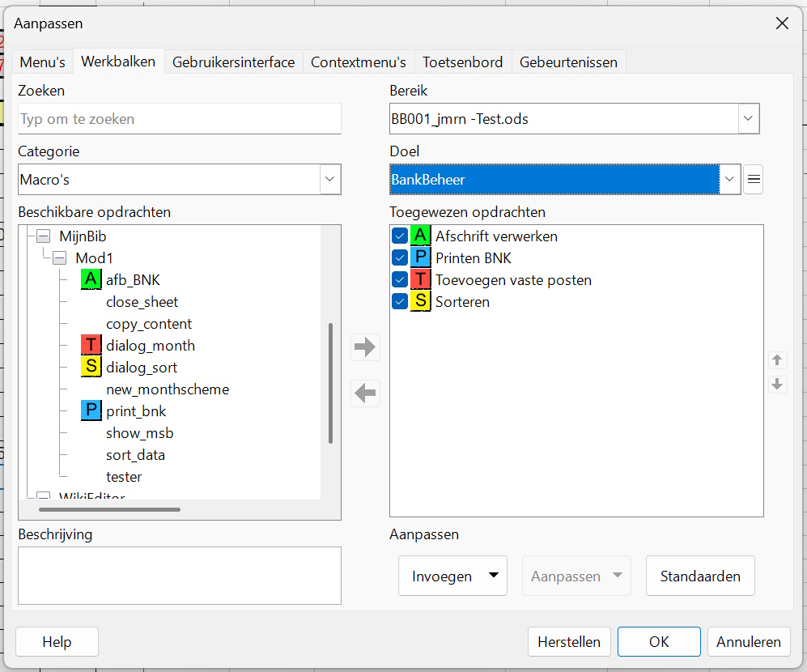Viewport: 807px width, 672px height.
Task: Select the blue P icon of print_bnk
Action: (x=91, y=411)
